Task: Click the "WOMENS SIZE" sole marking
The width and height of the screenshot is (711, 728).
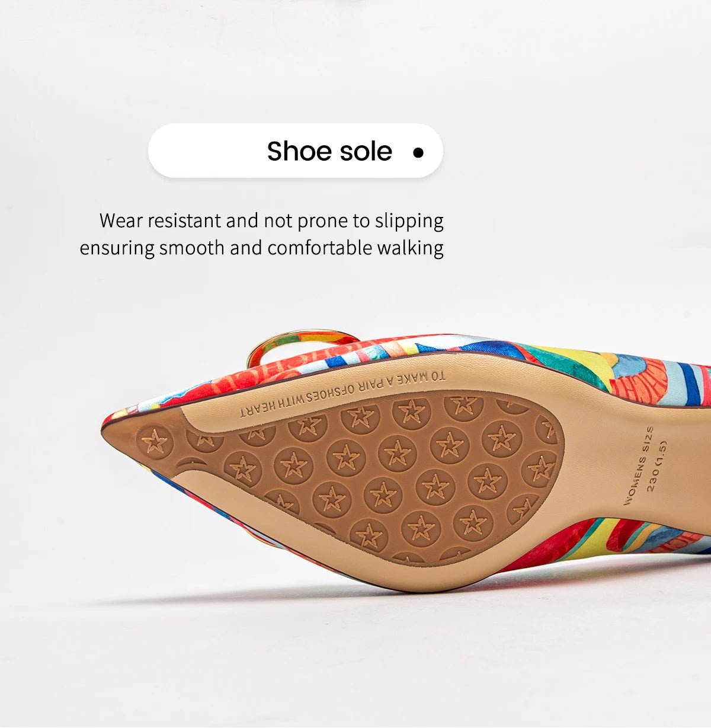Action: [x=638, y=465]
